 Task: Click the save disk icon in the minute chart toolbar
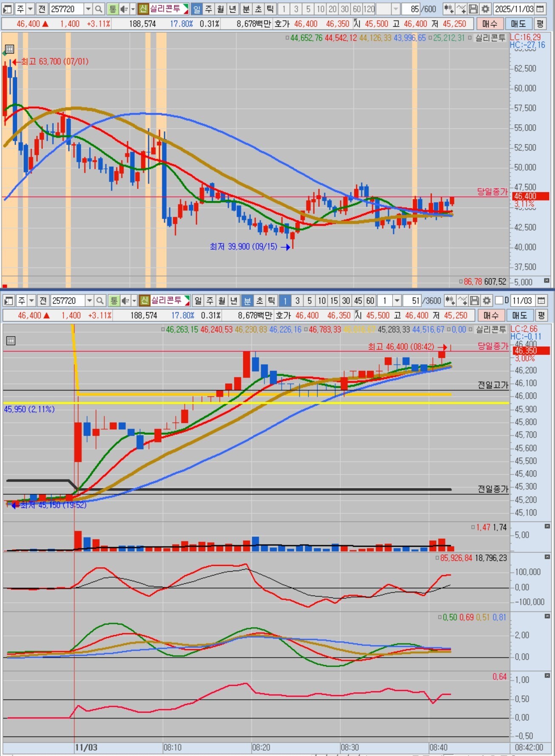475,301
